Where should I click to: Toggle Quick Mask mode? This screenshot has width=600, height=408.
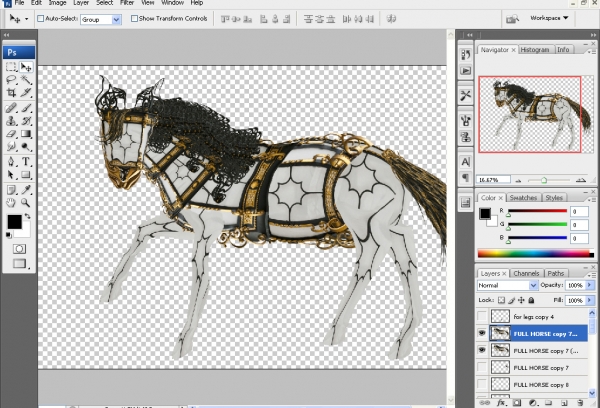point(19,249)
